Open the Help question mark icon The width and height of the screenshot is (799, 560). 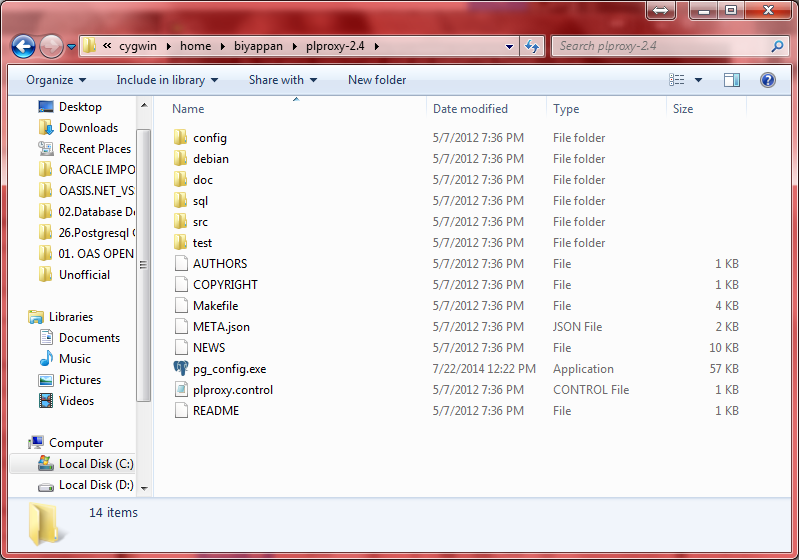pos(768,80)
